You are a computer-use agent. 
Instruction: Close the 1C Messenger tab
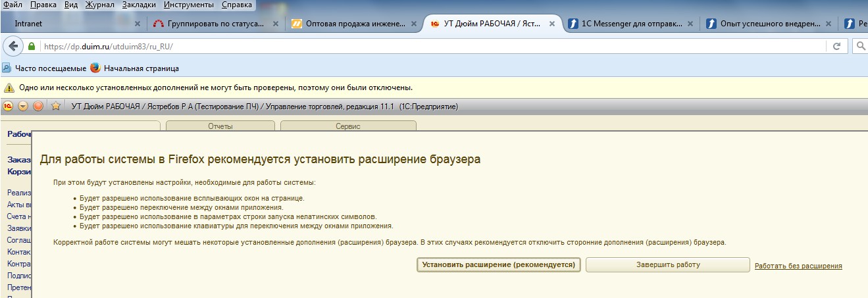(x=690, y=24)
